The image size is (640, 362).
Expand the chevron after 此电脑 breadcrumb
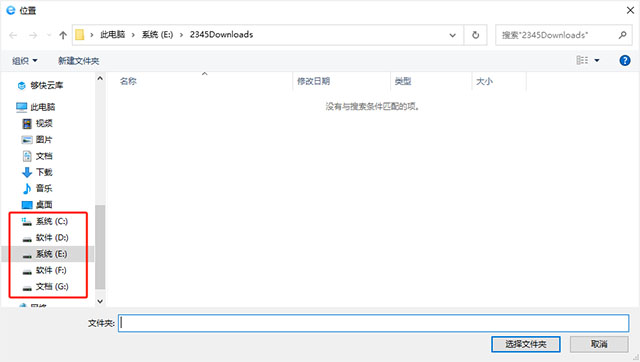pyautogui.click(x=133, y=35)
